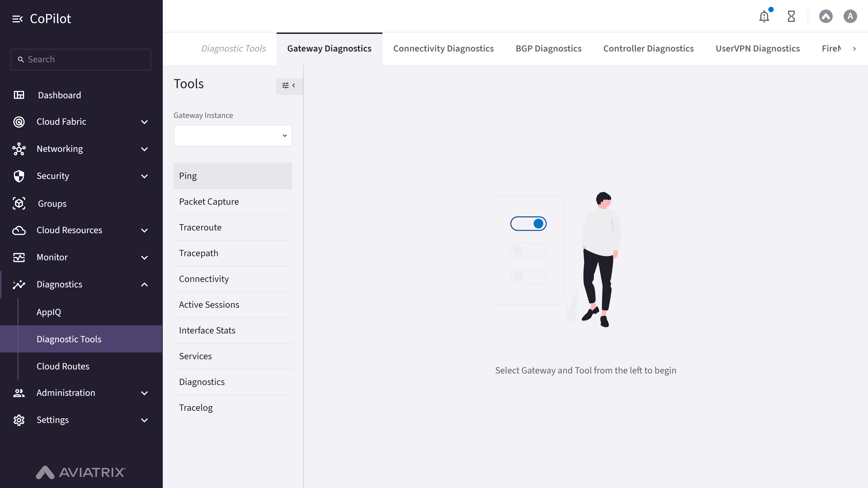Click the Monitor icon
Image resolution: width=868 pixels, height=488 pixels.
point(19,257)
